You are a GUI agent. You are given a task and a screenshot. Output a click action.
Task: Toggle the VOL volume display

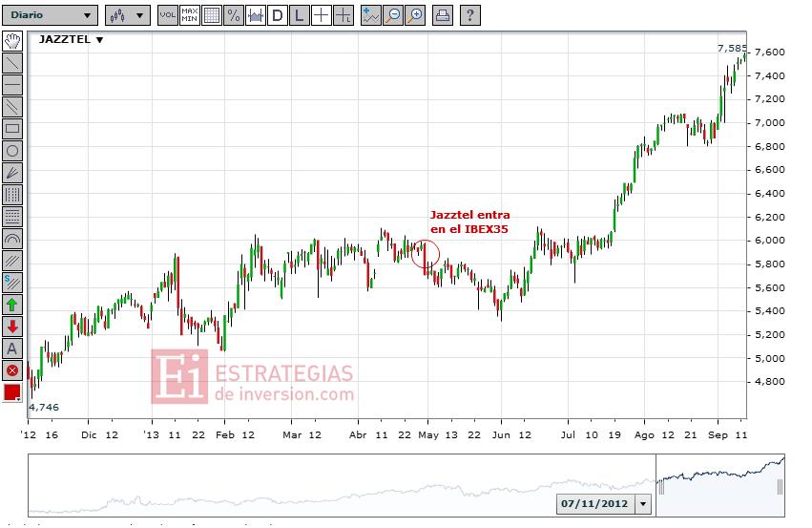pos(167,15)
